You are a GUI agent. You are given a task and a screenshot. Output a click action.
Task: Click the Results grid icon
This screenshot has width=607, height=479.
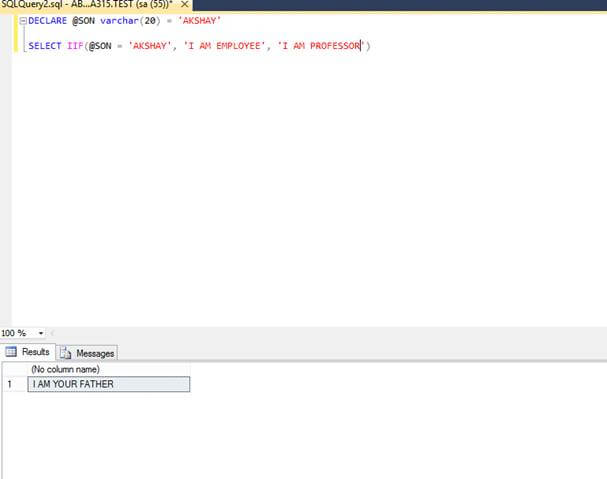click(x=11, y=352)
